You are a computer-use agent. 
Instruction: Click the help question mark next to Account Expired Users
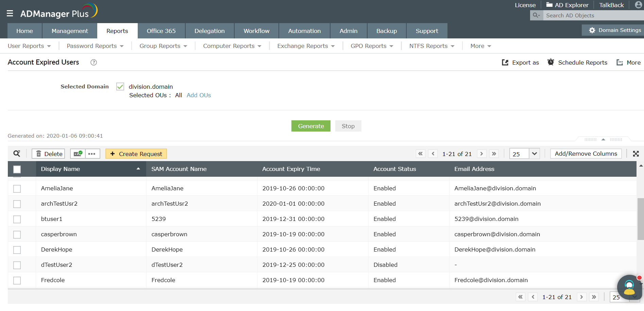93,62
